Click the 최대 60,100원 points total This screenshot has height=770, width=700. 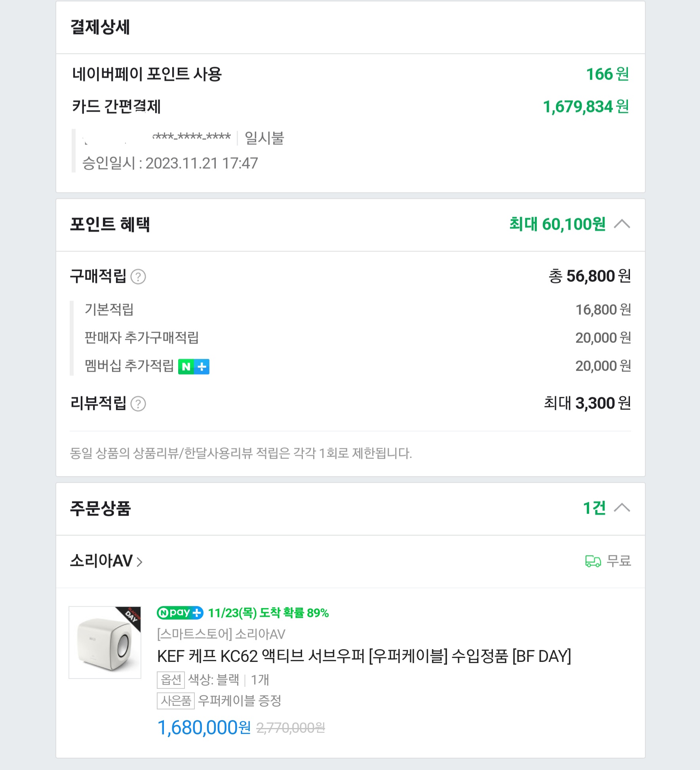point(557,224)
